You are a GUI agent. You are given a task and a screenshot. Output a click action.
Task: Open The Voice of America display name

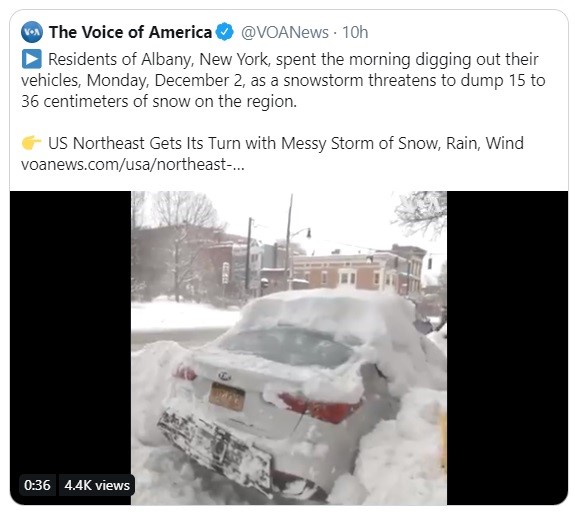(131, 32)
